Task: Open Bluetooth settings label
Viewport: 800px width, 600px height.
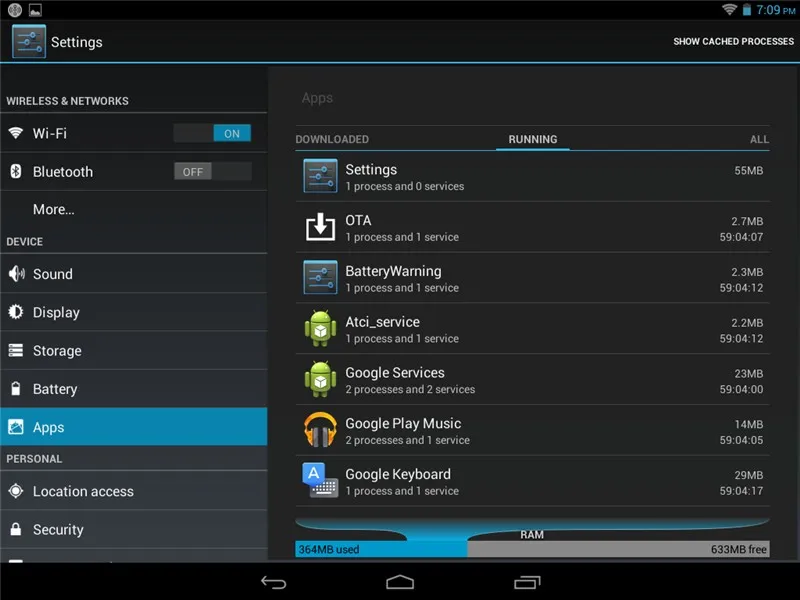Action: [63, 172]
